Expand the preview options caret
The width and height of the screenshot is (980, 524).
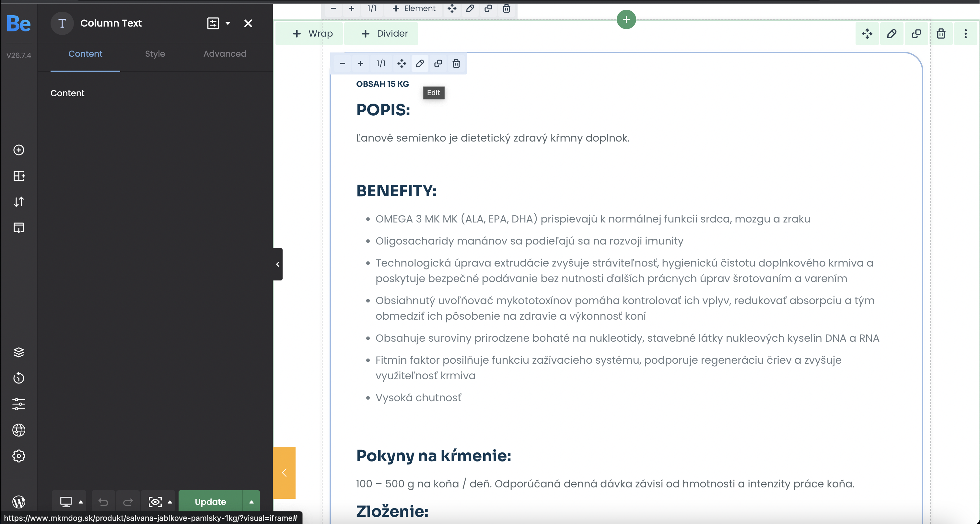[170, 502]
